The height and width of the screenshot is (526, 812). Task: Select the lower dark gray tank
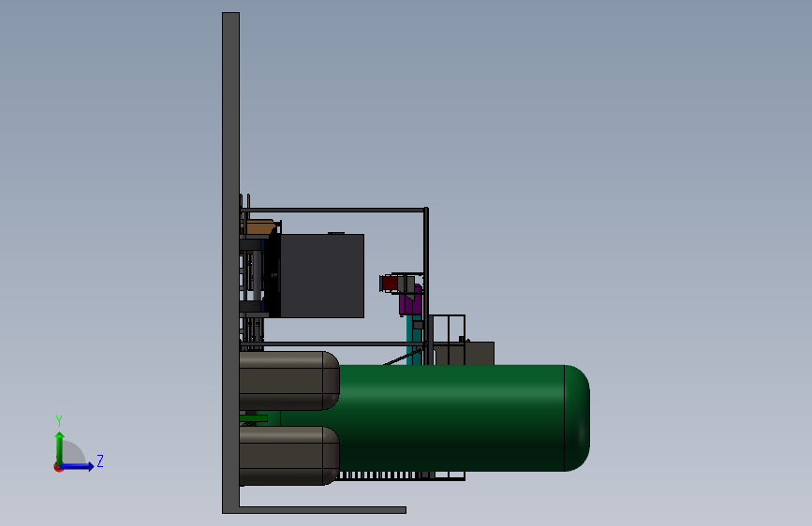point(289,456)
